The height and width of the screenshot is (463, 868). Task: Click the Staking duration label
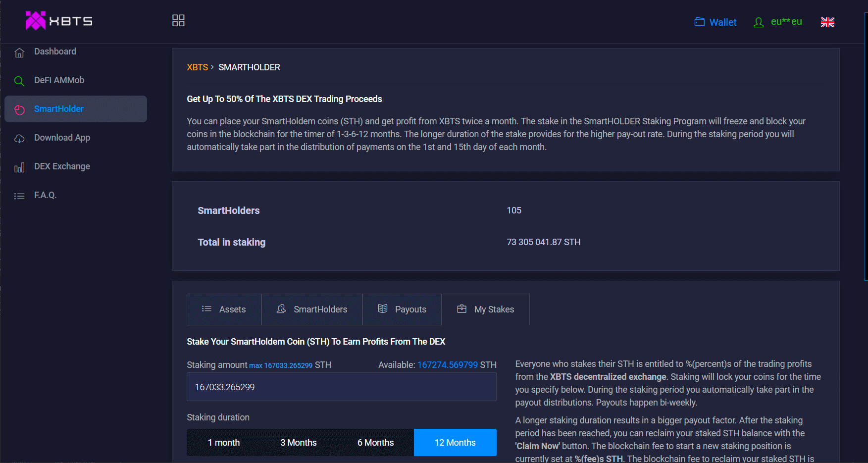pyautogui.click(x=218, y=417)
